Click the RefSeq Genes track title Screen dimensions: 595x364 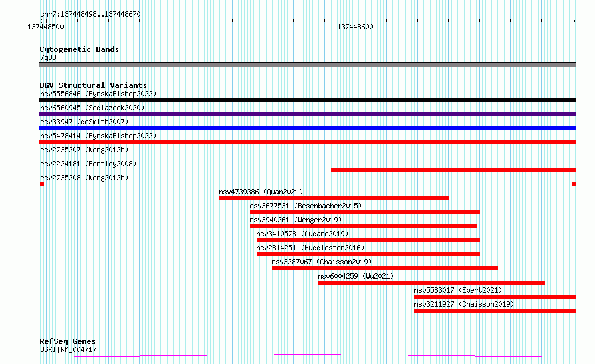(68, 341)
